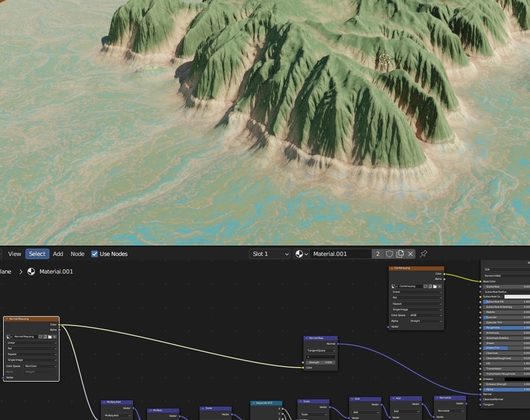Screen dimensions: 530x420
Task: Open image browse icon in Normal Map.png node
Action: click(x=9, y=336)
